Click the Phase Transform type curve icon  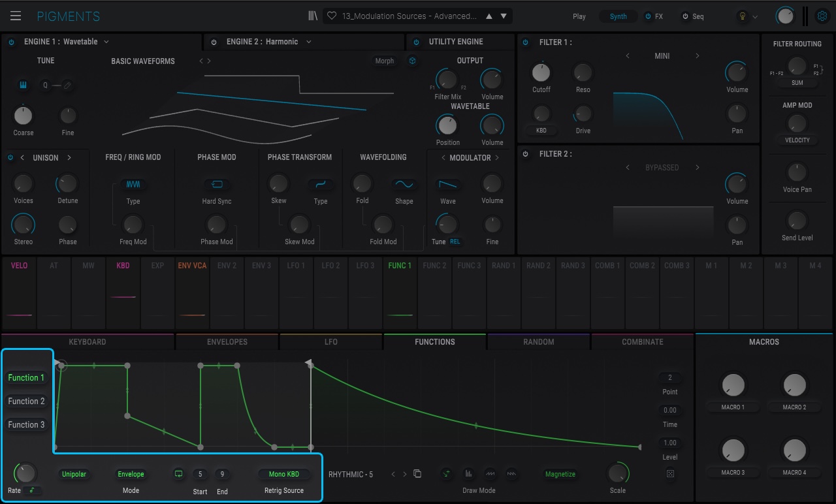321,185
